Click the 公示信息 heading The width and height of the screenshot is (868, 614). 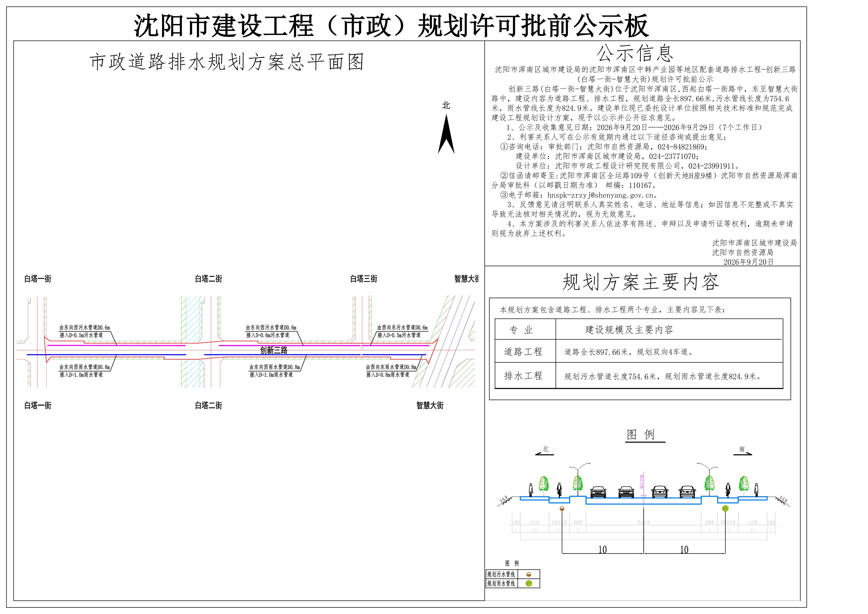click(635, 53)
